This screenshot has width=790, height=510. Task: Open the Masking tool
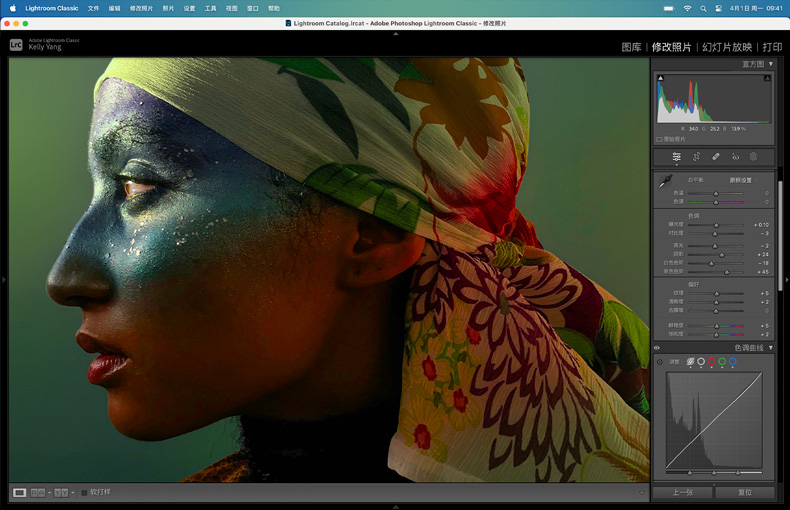click(754, 157)
